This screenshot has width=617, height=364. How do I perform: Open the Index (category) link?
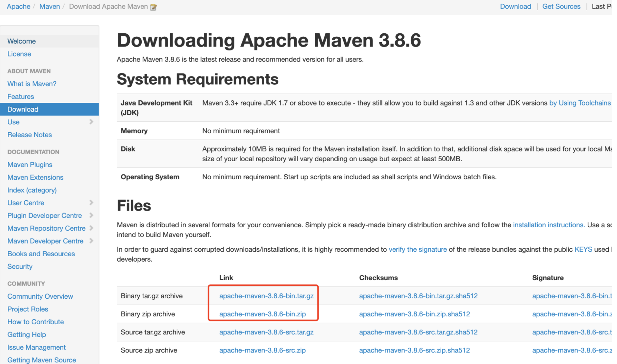point(32,190)
